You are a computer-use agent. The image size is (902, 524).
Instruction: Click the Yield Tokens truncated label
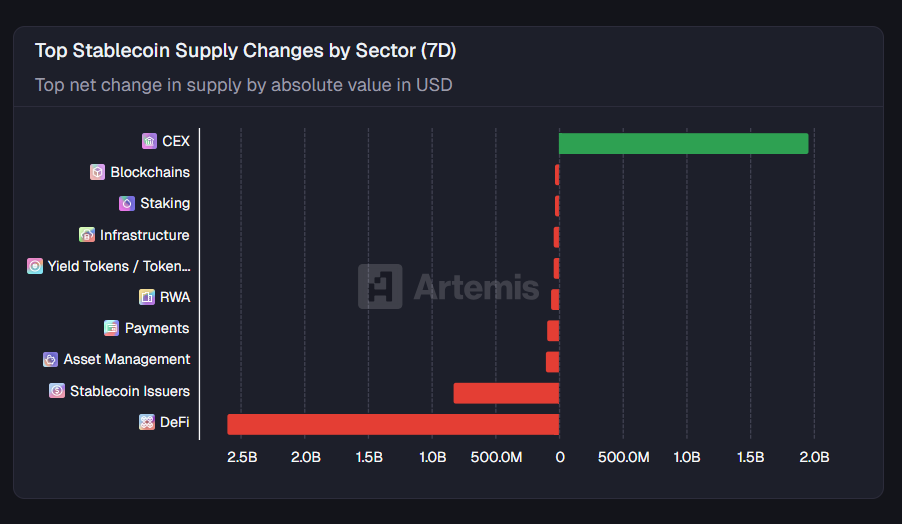coord(118,266)
